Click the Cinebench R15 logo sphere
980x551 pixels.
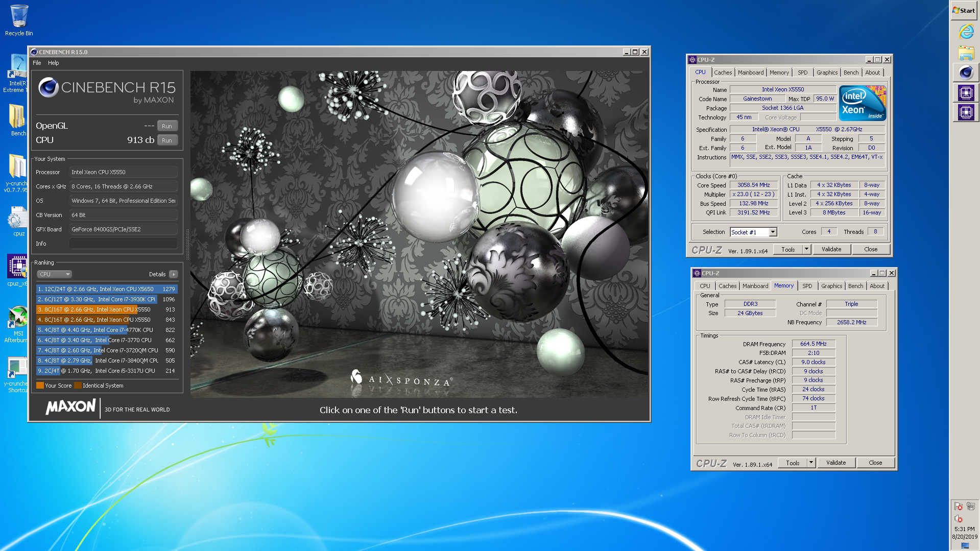49,87
